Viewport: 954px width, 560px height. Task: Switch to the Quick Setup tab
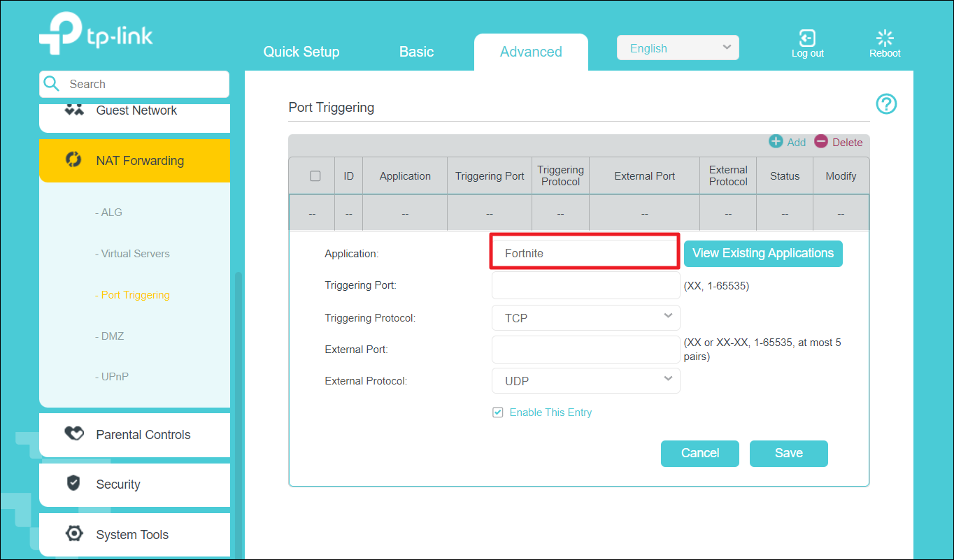[301, 52]
